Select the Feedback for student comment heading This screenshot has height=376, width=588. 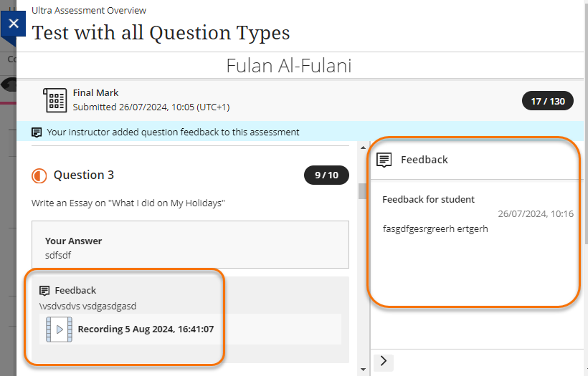[x=428, y=199]
